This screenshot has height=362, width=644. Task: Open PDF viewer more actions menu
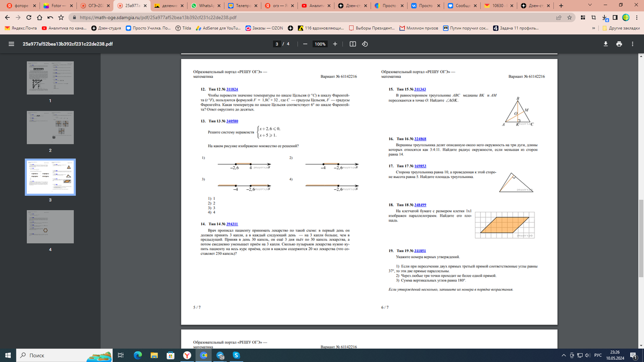633,44
